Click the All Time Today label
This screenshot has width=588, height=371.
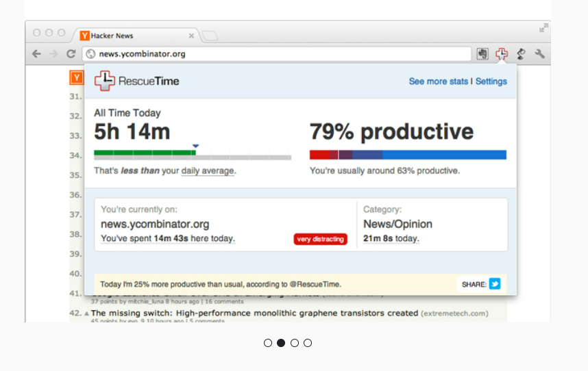[x=127, y=113]
